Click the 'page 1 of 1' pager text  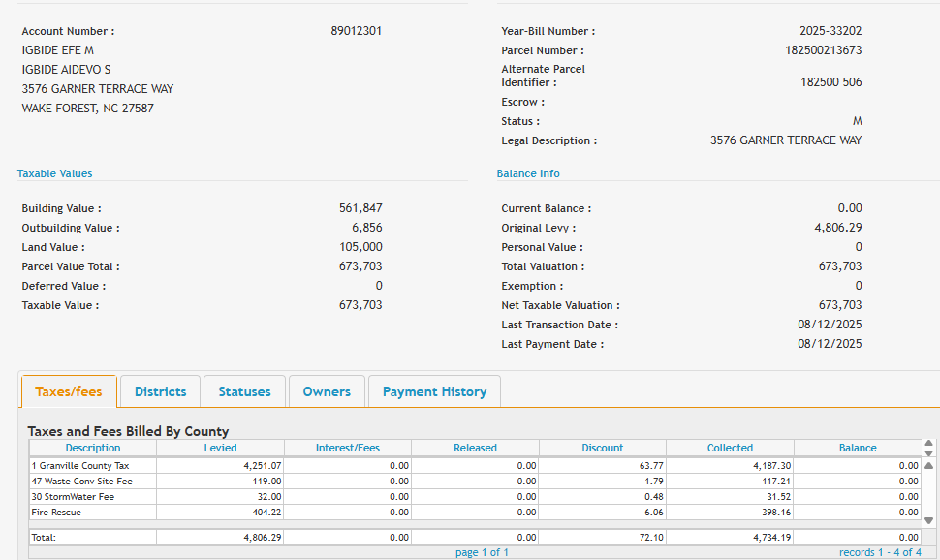tap(482, 552)
